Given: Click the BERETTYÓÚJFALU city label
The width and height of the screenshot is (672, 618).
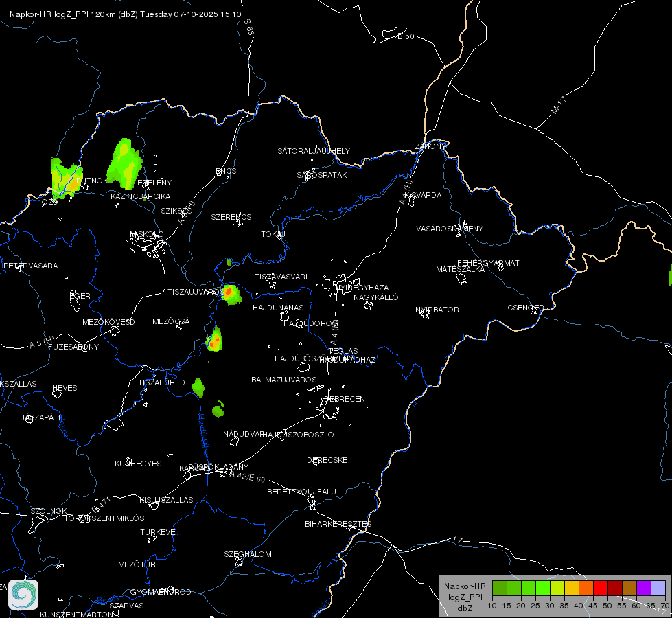Looking at the screenshot, I should pyautogui.click(x=302, y=492).
